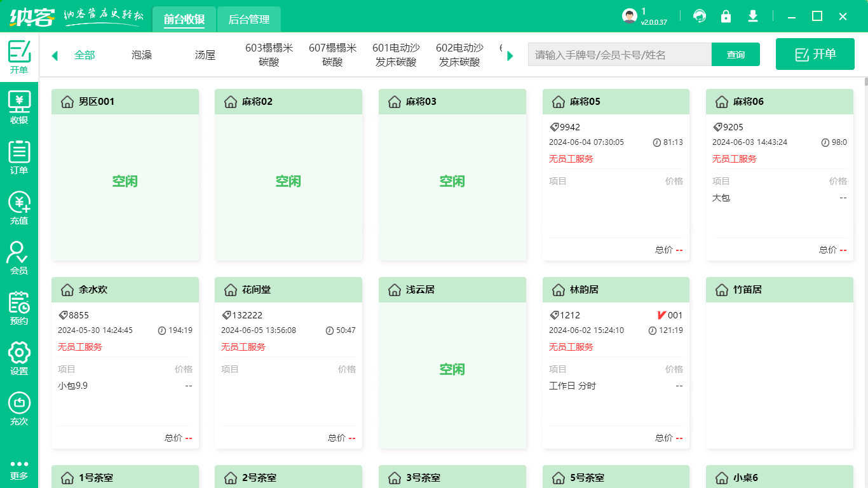Open the 预约 reservations icon
868x488 pixels.
(19, 306)
